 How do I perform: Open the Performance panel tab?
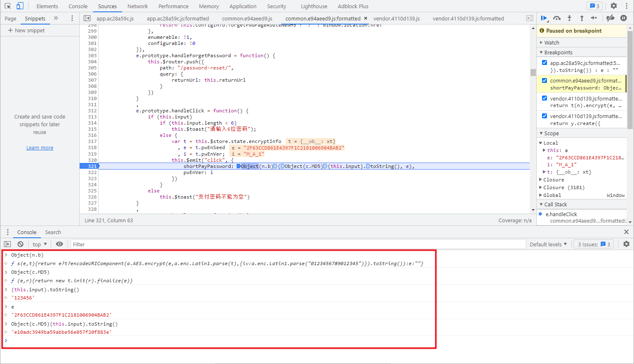coord(173,6)
